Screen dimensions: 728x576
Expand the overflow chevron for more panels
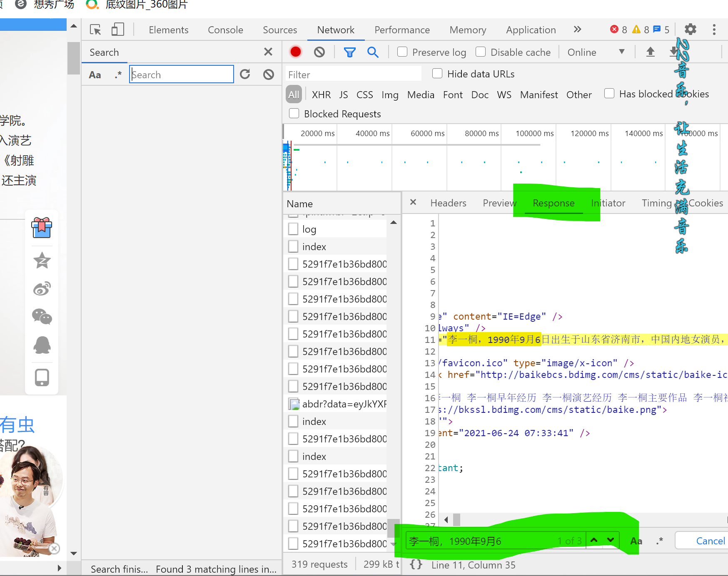click(577, 29)
